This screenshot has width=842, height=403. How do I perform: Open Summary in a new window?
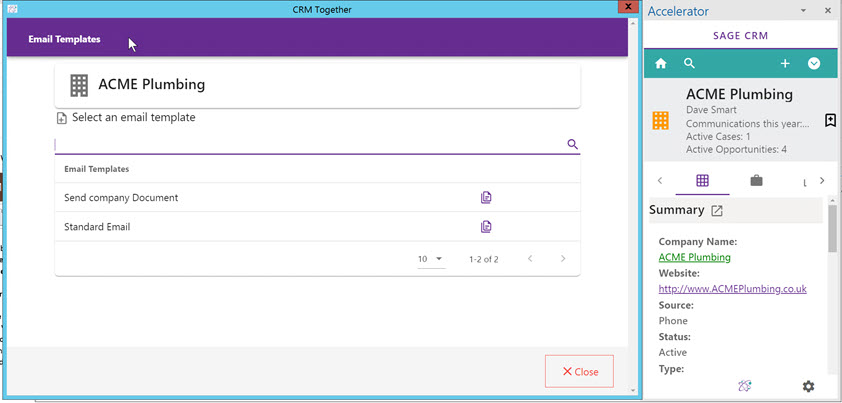pyautogui.click(x=717, y=211)
